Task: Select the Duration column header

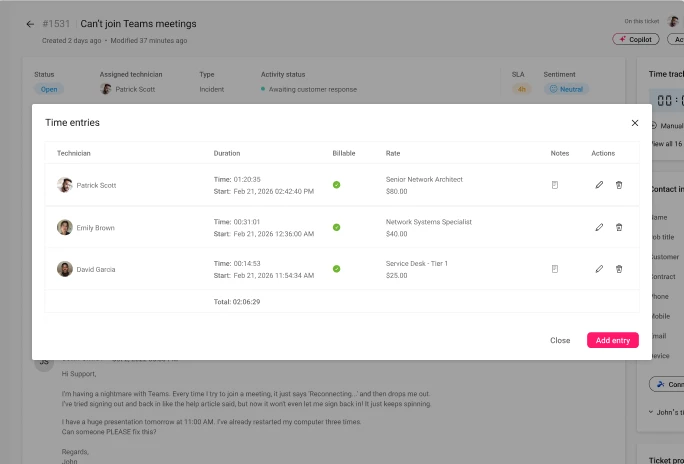Action: point(227,153)
